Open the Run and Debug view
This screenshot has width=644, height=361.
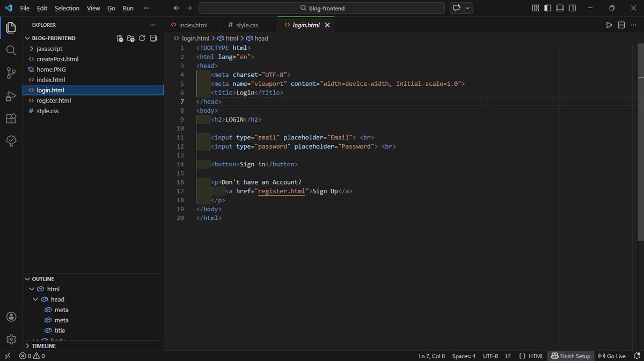(11, 96)
